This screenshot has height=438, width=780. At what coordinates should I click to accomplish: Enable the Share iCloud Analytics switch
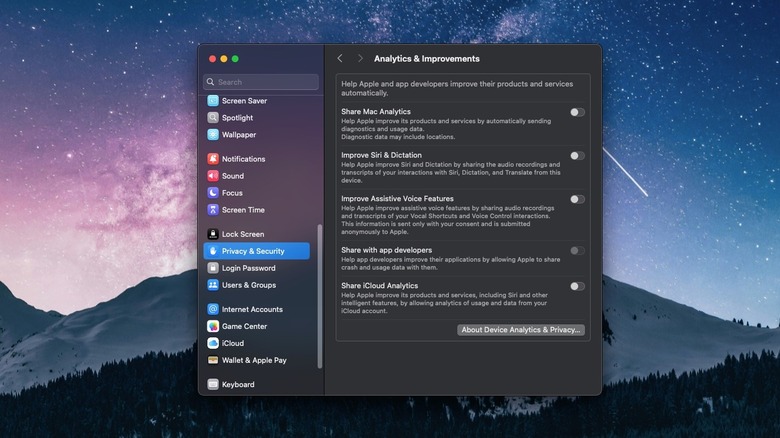tap(577, 286)
